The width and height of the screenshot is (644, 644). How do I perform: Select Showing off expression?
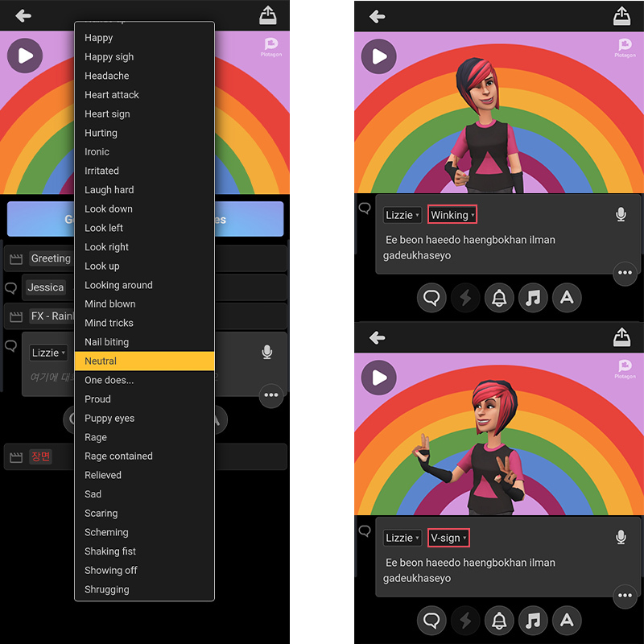pyautogui.click(x=144, y=570)
